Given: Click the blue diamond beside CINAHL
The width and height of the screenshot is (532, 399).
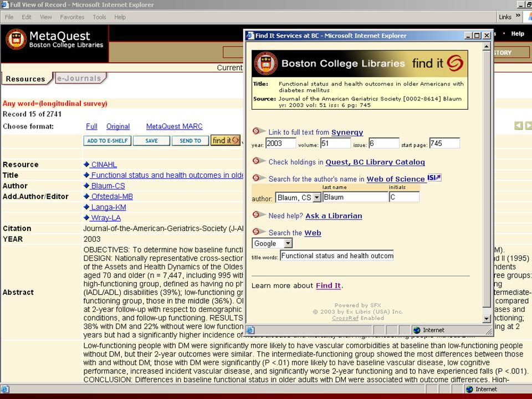Looking at the screenshot, I should pos(86,164).
